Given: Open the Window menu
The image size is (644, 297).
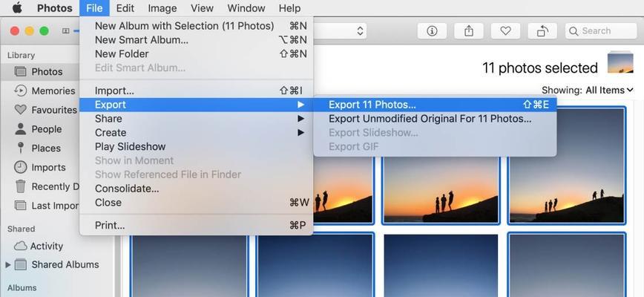Looking at the screenshot, I should 246,8.
